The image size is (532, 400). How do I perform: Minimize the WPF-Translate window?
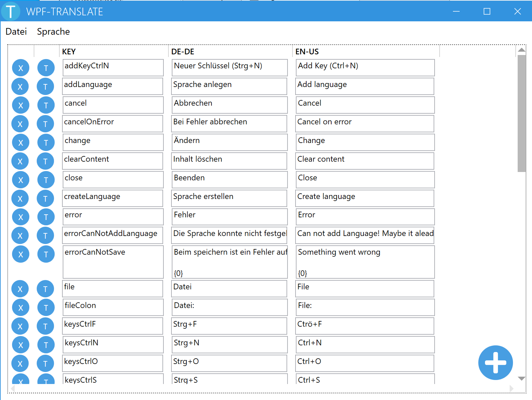click(456, 11)
